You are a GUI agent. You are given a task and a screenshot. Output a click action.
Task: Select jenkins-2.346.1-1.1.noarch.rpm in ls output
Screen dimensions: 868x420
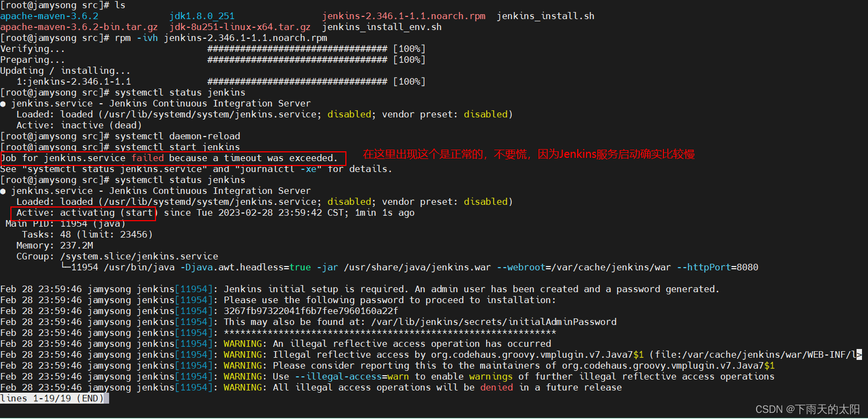point(404,16)
